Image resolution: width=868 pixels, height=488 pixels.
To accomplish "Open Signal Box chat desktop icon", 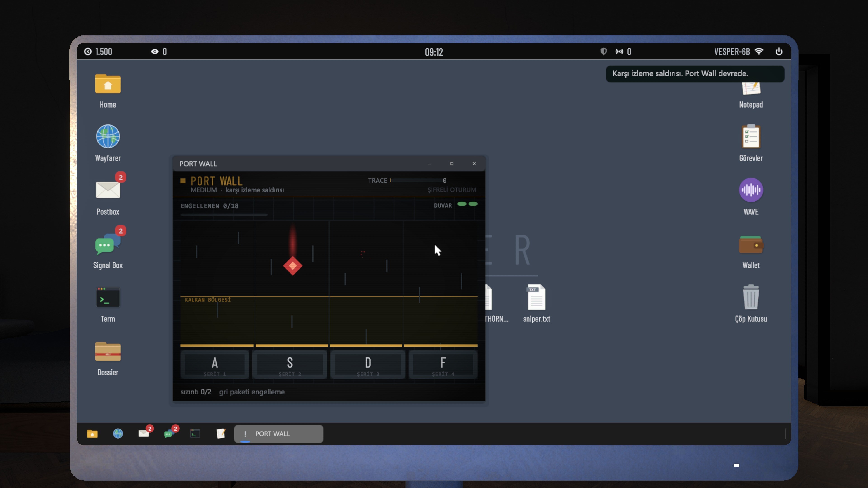I will [x=108, y=244].
